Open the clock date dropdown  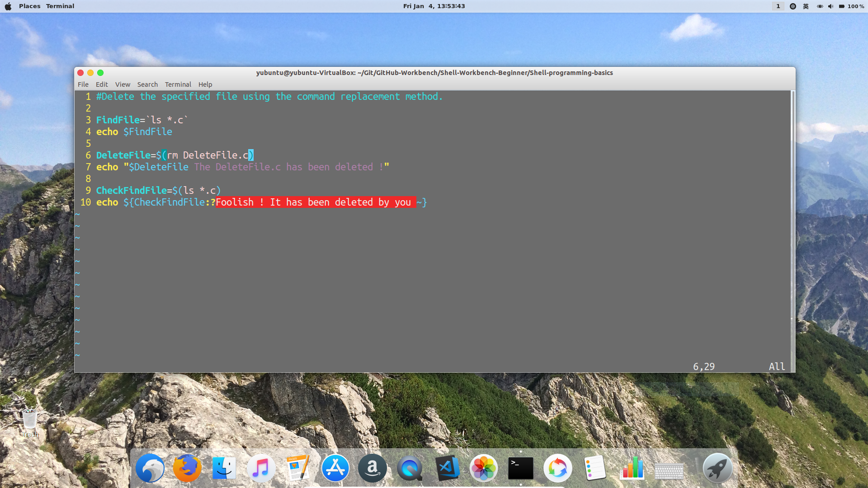[x=434, y=6]
